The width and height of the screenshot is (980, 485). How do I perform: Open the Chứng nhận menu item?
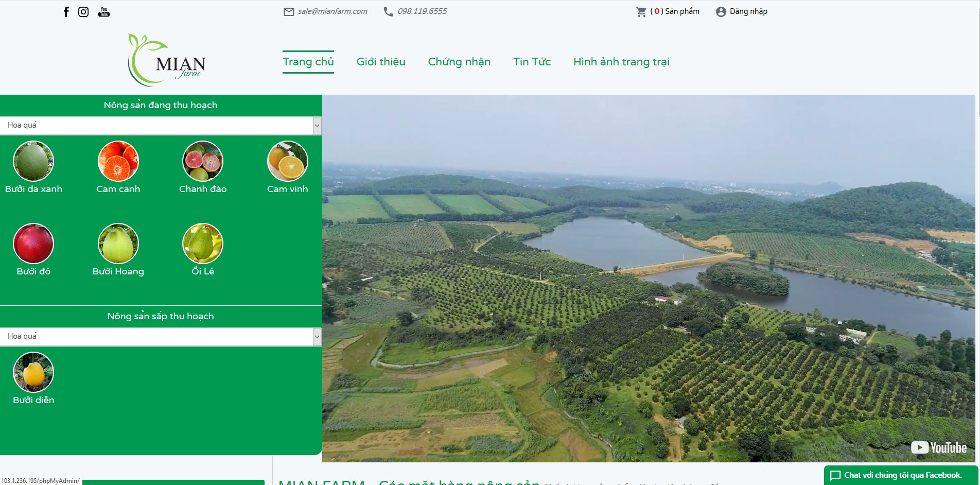(x=459, y=62)
